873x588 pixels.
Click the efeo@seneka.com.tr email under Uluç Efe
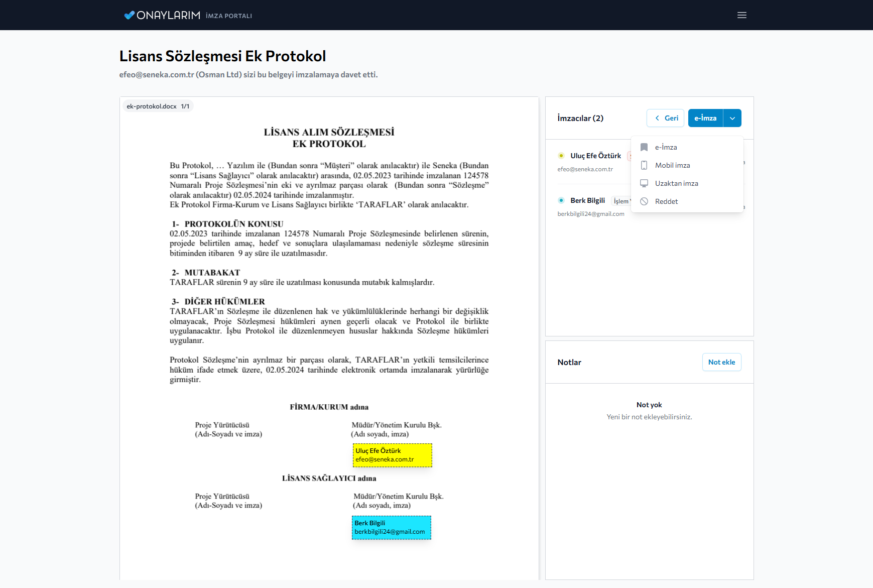pyautogui.click(x=585, y=169)
